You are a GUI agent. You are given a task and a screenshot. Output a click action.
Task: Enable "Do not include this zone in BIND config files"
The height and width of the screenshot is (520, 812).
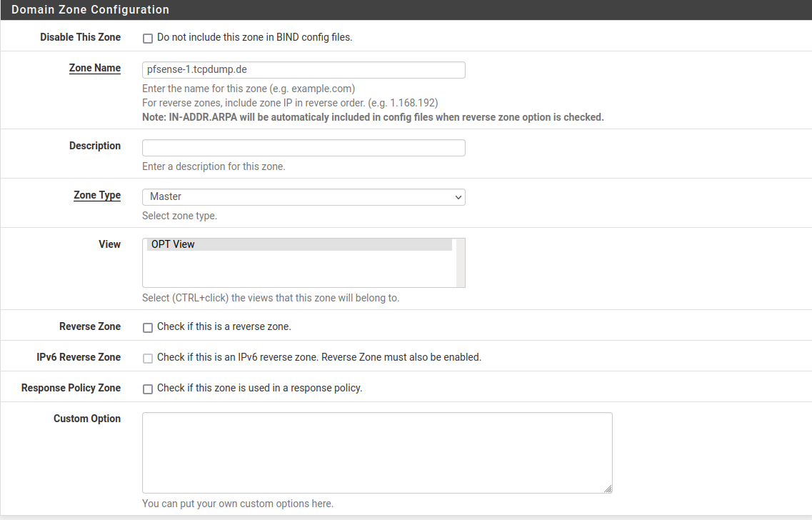tap(148, 38)
